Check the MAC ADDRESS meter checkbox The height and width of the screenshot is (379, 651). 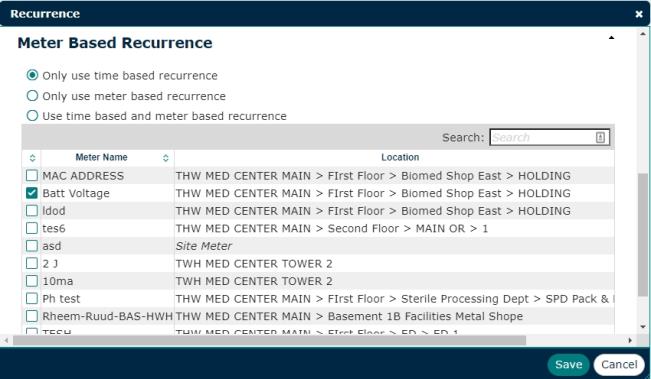32,176
